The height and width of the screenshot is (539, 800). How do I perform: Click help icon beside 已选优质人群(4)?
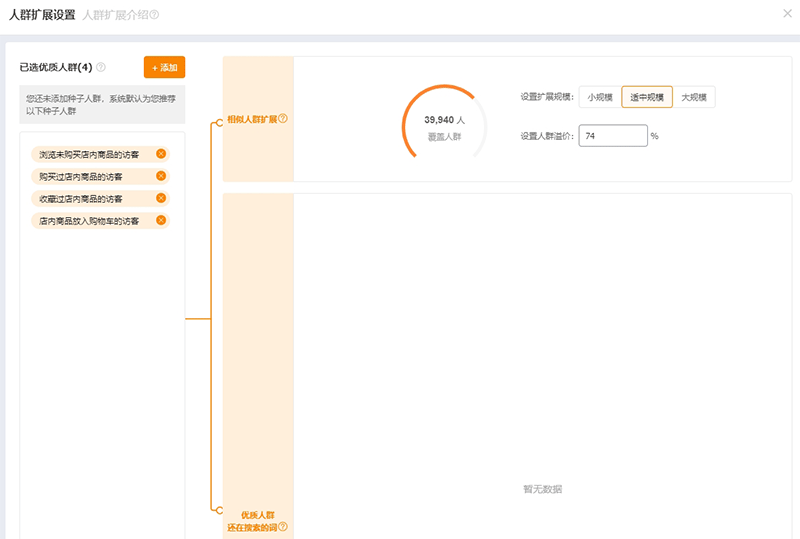pos(101,68)
